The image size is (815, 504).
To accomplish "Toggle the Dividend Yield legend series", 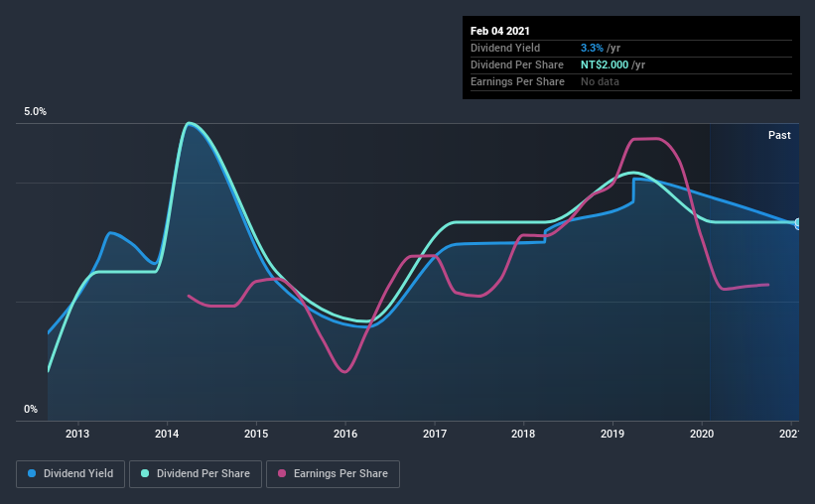I will click(70, 474).
